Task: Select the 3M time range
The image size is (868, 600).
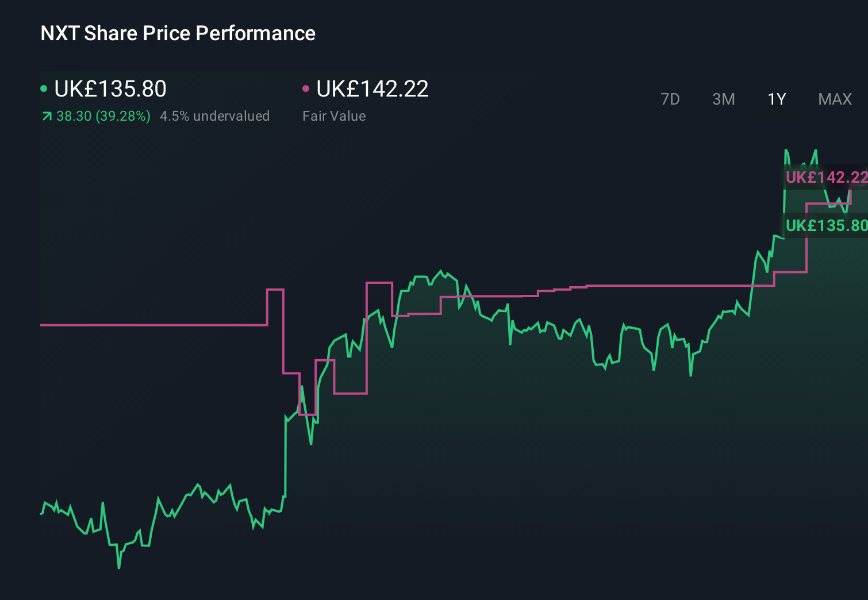Action: (723, 99)
